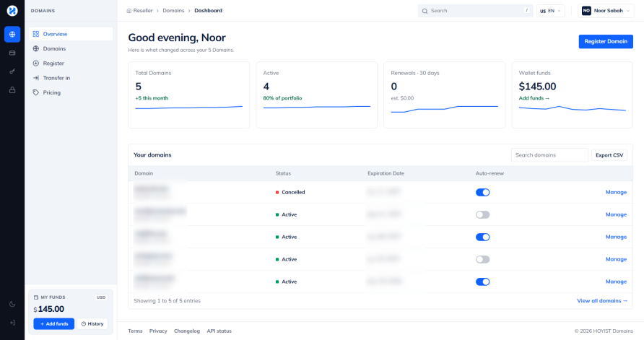Click Domains in the breadcrumb
This screenshot has width=644, height=340.
tap(173, 11)
